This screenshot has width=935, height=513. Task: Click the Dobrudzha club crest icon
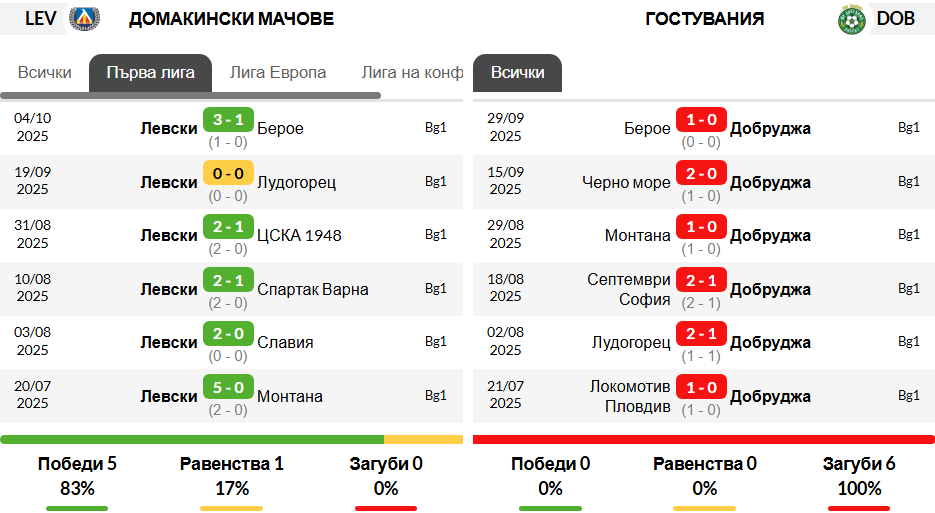pyautogui.click(x=851, y=19)
